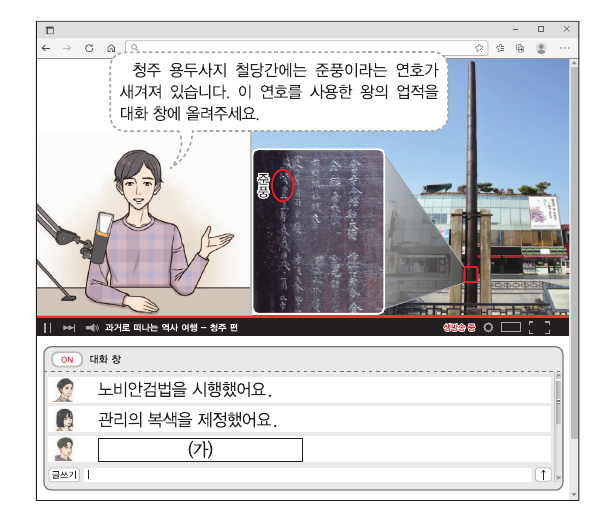Add page to favorites star icon
595x522 pixels.
[479, 48]
